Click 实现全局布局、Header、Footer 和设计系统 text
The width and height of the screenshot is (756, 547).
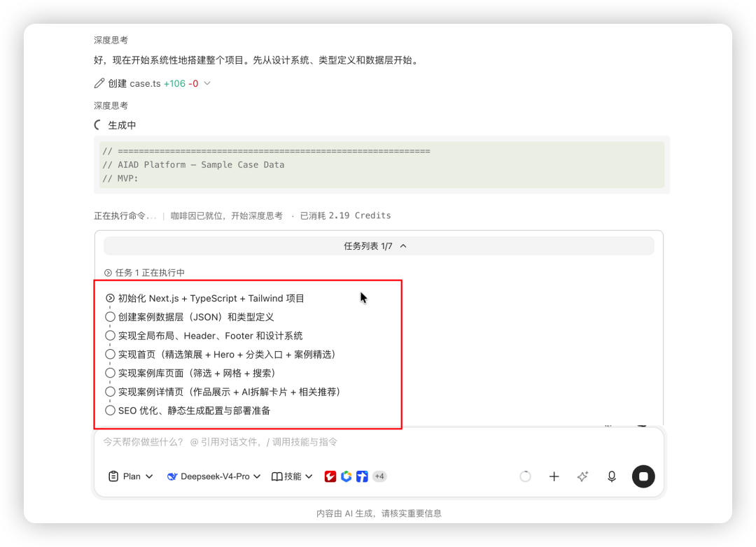210,336
